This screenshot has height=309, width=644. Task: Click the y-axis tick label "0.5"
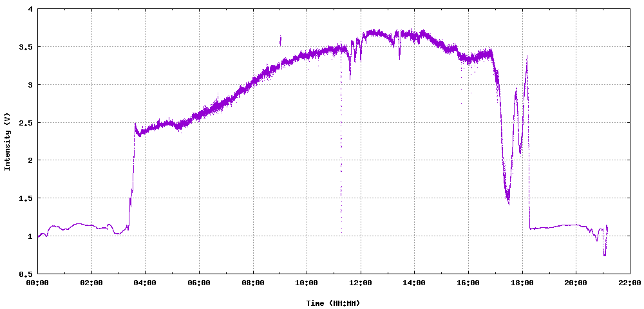point(26,274)
